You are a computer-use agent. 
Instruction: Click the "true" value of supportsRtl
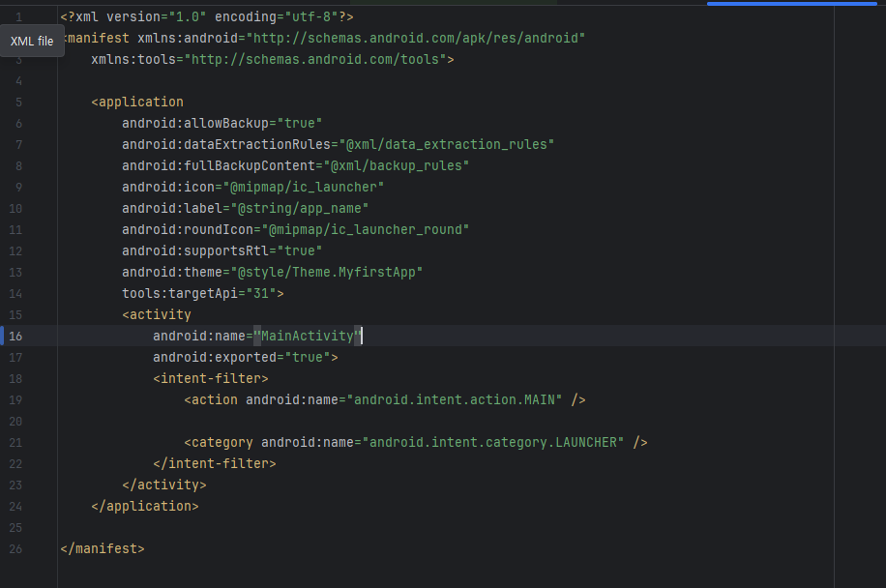pos(300,250)
